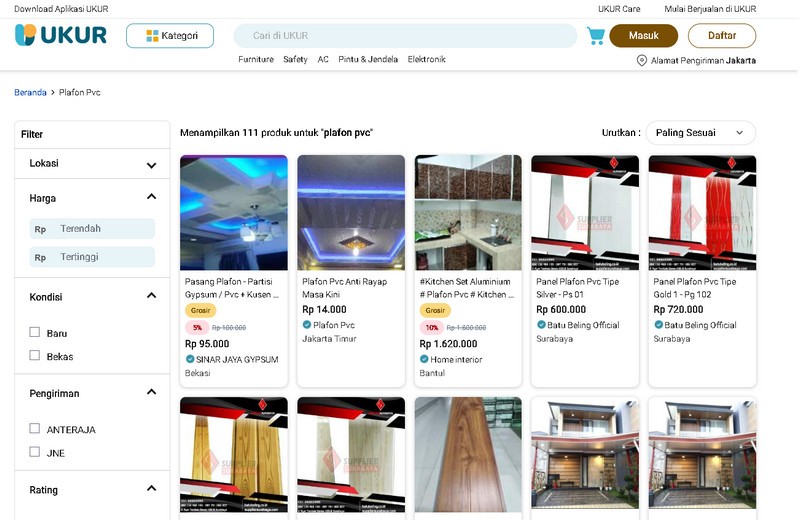Click verified badge beside Plafon Pvc Jakarta Timur seller

point(307,325)
